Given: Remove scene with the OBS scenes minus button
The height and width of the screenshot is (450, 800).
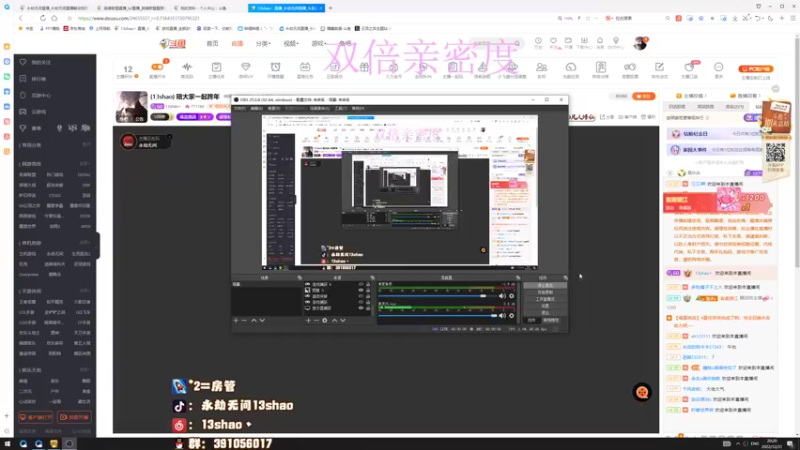Looking at the screenshot, I should (x=244, y=320).
